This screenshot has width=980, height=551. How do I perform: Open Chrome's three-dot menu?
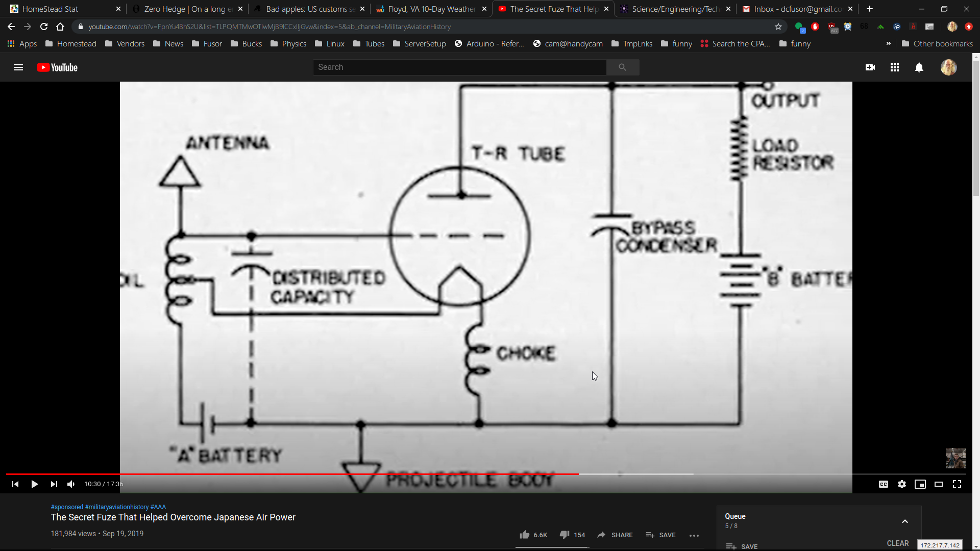pyautogui.click(x=969, y=27)
